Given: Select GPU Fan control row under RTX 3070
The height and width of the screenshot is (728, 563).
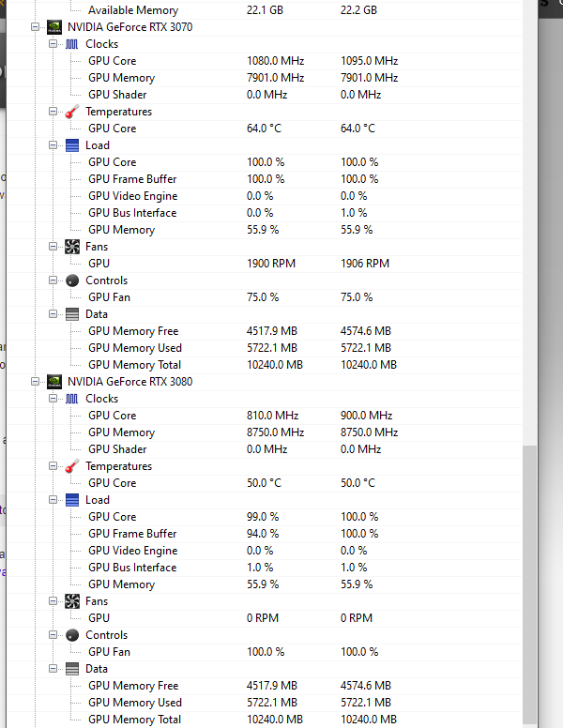Looking at the screenshot, I should (x=265, y=297).
